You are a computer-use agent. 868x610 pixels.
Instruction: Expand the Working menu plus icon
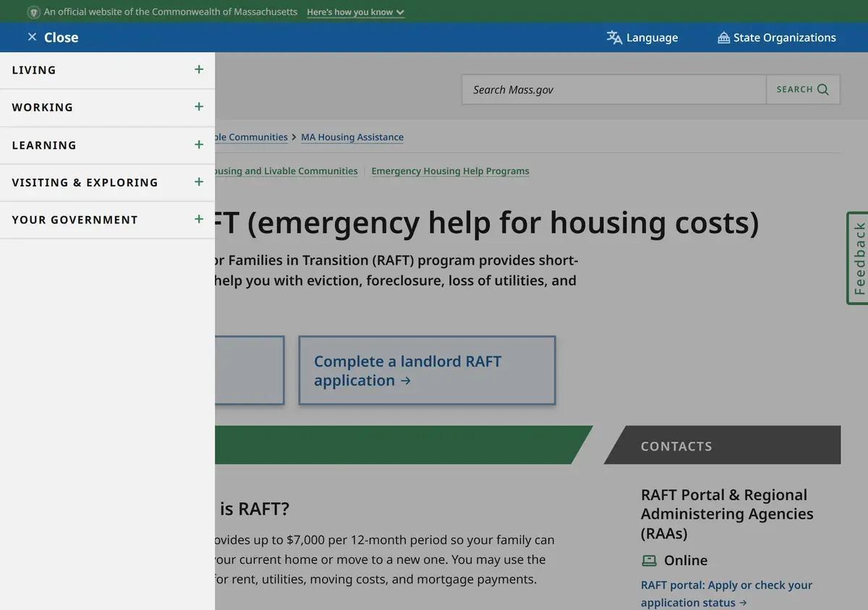tap(199, 107)
